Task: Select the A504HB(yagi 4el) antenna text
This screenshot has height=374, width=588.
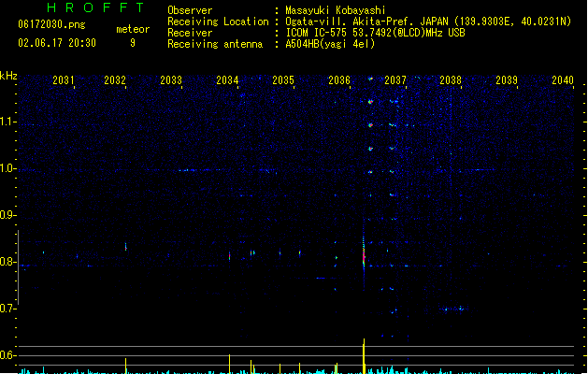Action: tap(330, 44)
